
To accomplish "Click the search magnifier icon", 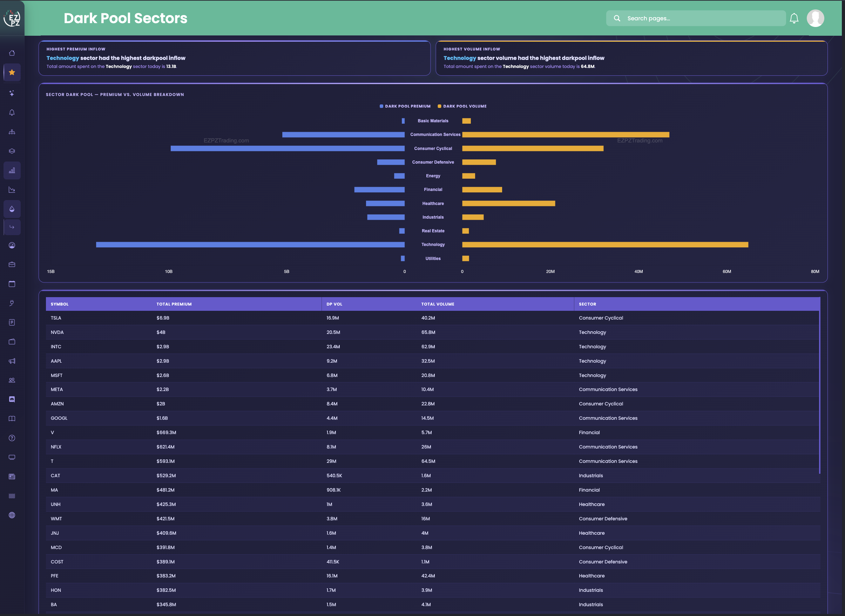I will click(x=617, y=18).
